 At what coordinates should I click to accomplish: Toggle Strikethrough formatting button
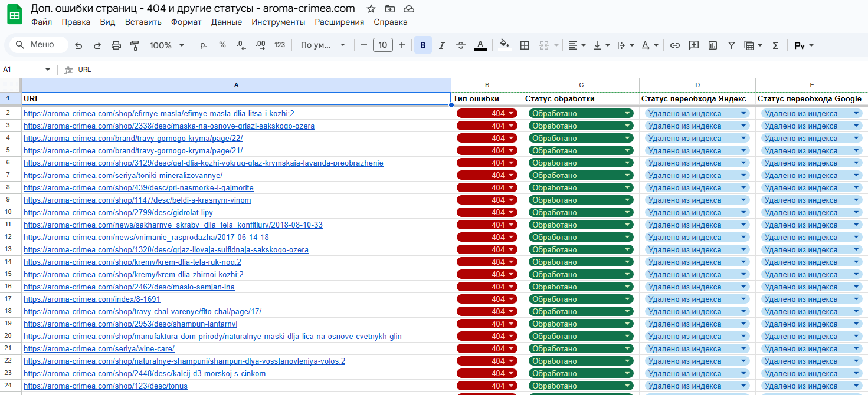point(461,45)
